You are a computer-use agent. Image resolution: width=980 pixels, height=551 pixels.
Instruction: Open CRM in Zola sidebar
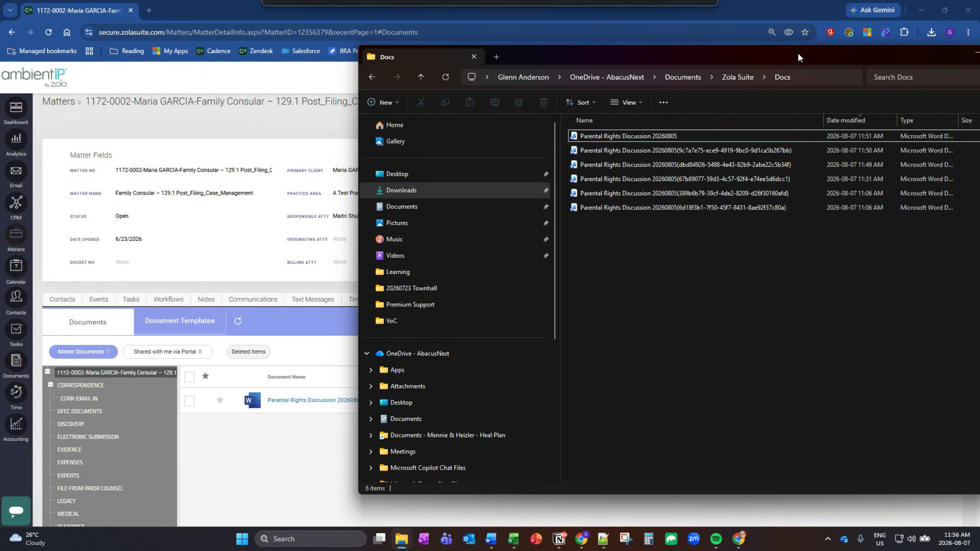click(x=16, y=207)
